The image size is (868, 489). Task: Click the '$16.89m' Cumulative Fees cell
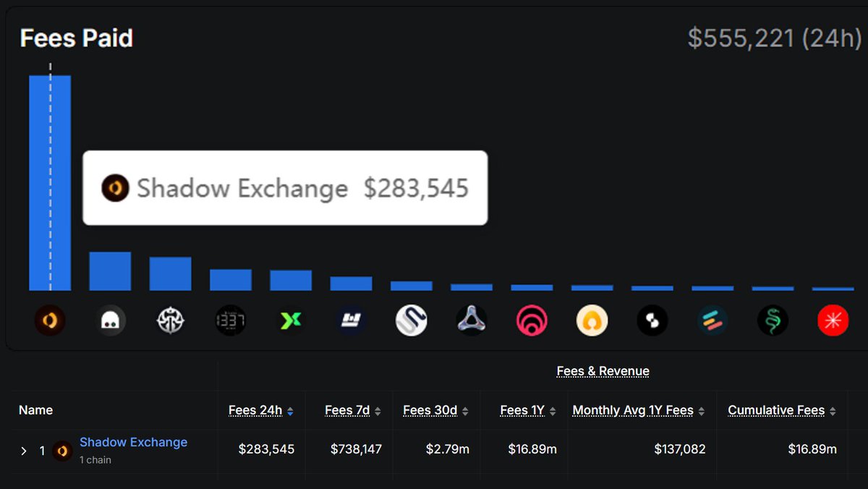[812, 449]
